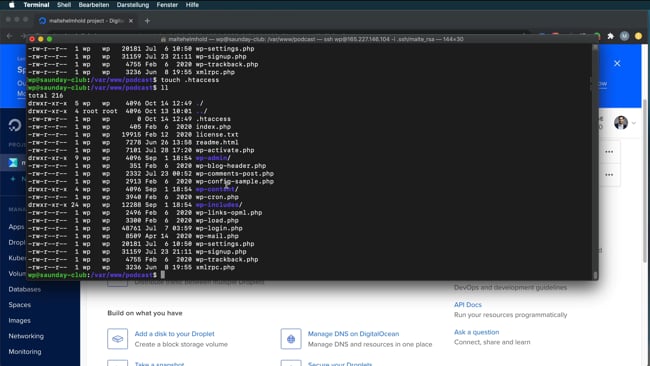The image size is (650, 366).
Task: Click license.txt in terminal listing
Action: click(217, 135)
